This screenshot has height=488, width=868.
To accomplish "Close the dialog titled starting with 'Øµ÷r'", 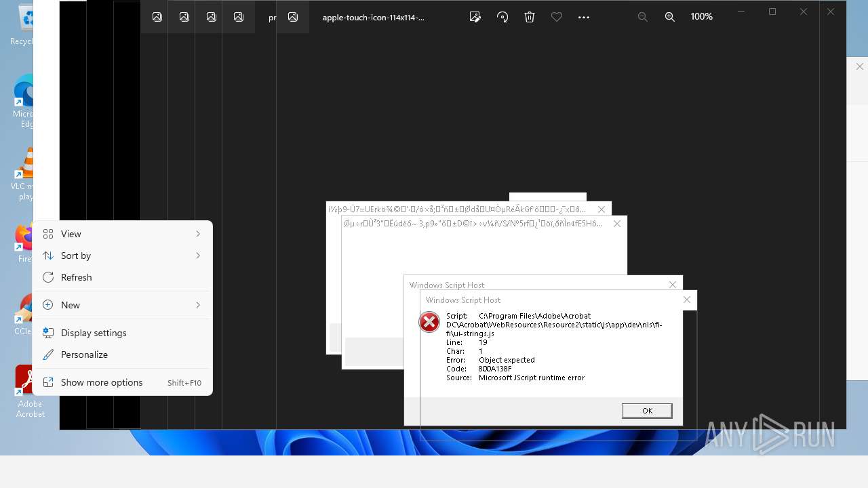I will coord(616,224).
